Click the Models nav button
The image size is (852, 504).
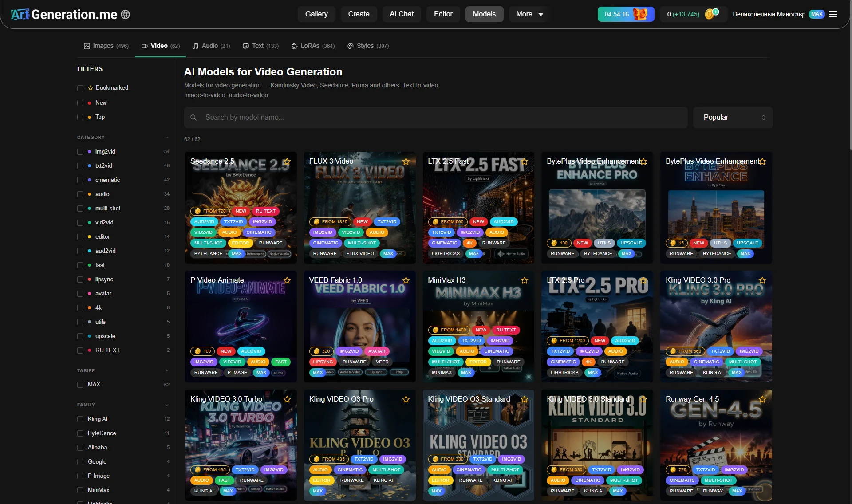pyautogui.click(x=484, y=14)
